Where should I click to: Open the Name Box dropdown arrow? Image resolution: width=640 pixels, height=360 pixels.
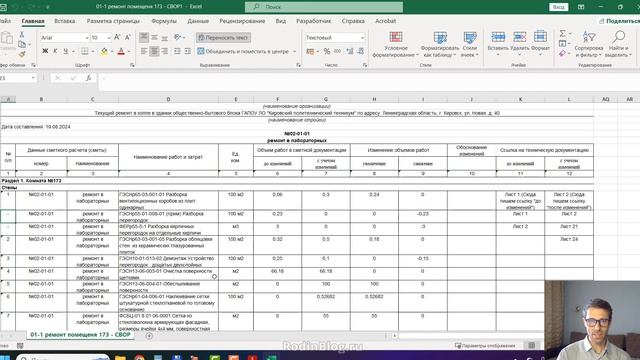[x=33, y=78]
